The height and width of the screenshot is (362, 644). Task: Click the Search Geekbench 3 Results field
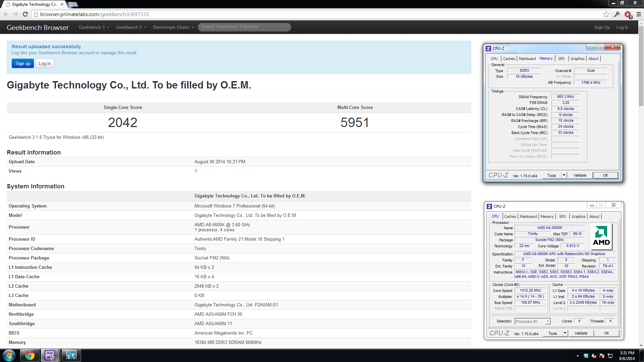pos(244,27)
